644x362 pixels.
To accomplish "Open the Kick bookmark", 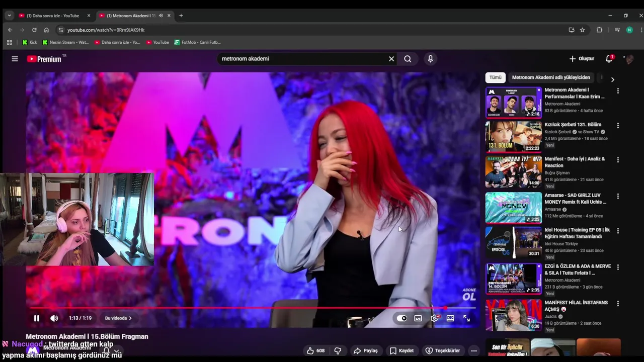I will click(30, 42).
